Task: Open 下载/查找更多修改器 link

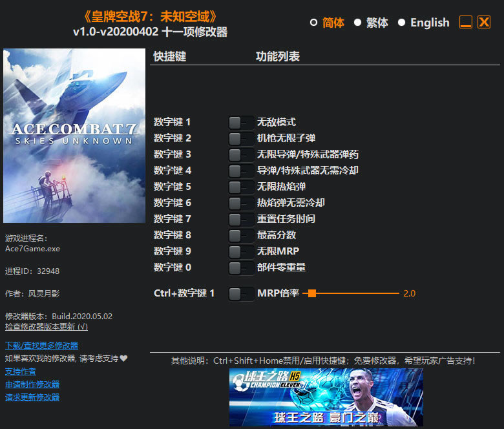Action: pos(42,346)
